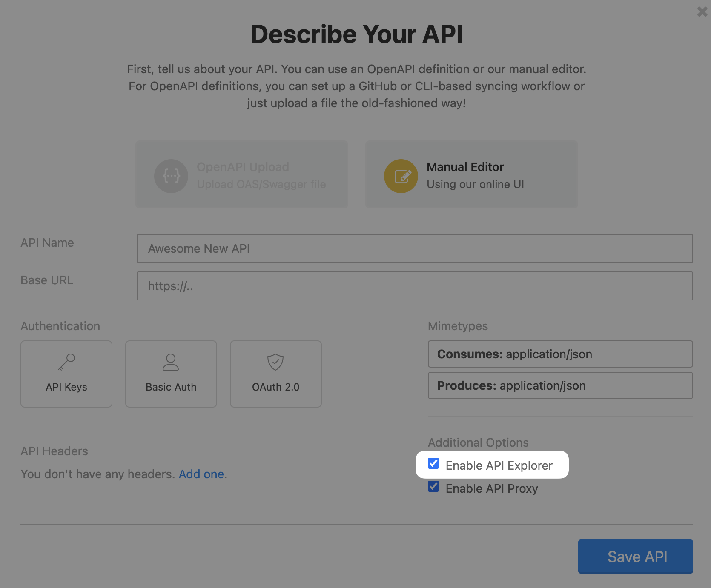
Task: Open the Produces mimetype selector
Action: (x=559, y=385)
